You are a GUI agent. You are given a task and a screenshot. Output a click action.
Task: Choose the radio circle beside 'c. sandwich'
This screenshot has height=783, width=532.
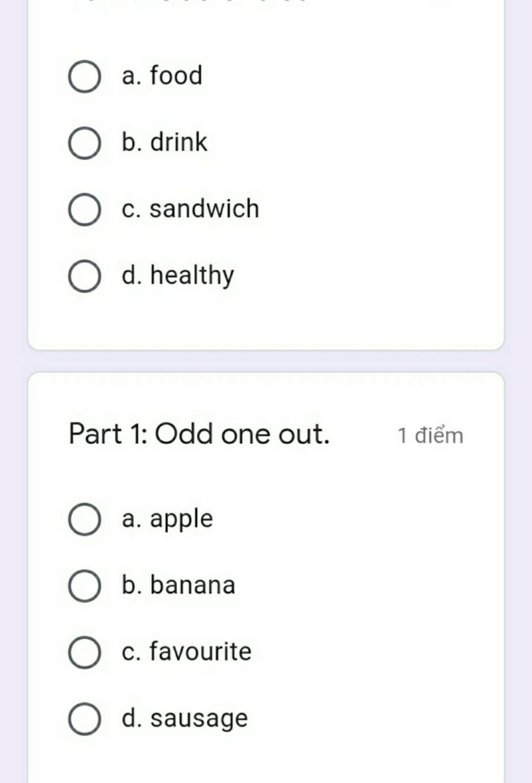click(84, 210)
